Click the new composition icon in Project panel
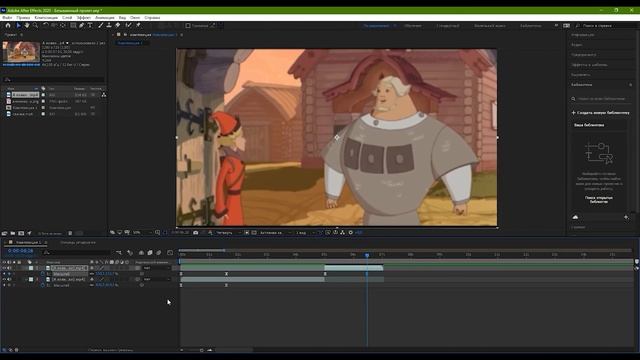640x360 pixels. [21, 233]
